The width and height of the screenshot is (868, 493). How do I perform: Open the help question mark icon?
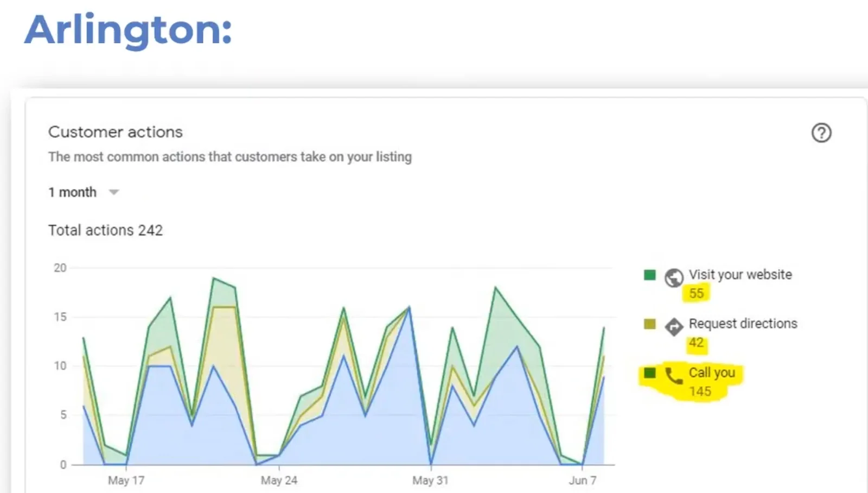821,133
